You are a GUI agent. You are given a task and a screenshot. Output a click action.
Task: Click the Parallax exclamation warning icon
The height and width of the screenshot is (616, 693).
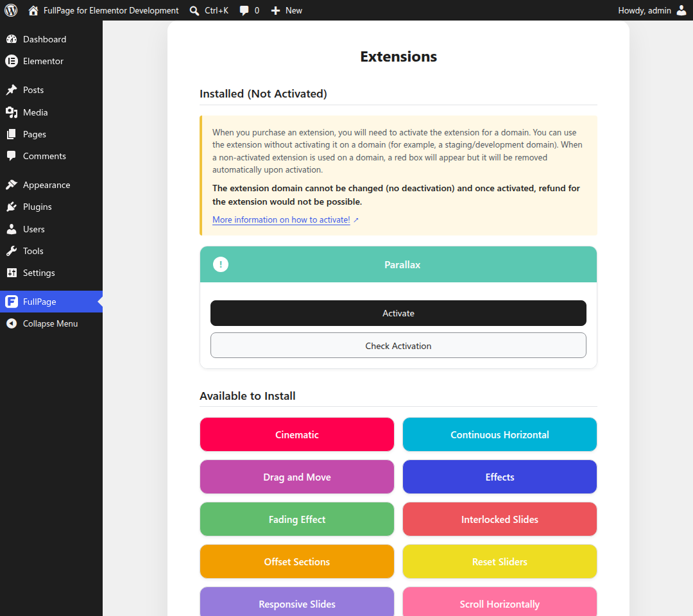click(221, 264)
